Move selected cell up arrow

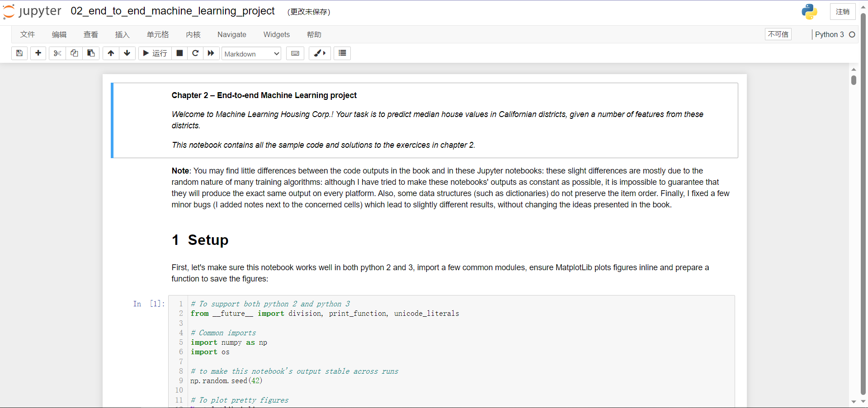(x=111, y=53)
